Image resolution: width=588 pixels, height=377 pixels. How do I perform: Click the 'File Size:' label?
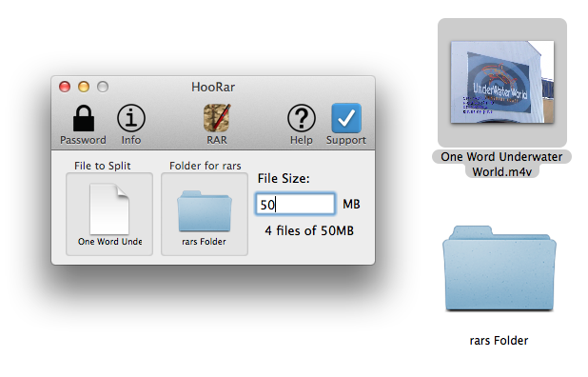coord(284,179)
